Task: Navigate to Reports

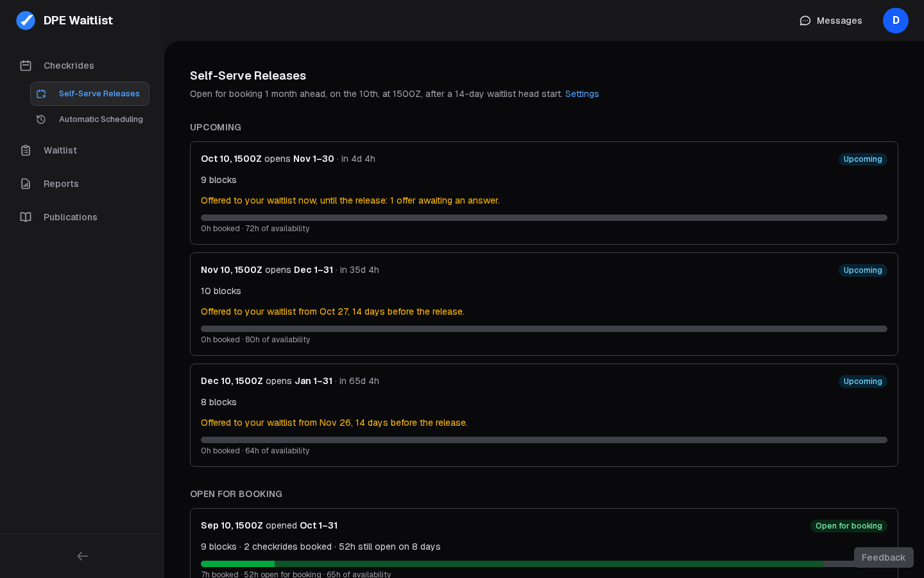Action: [82, 184]
